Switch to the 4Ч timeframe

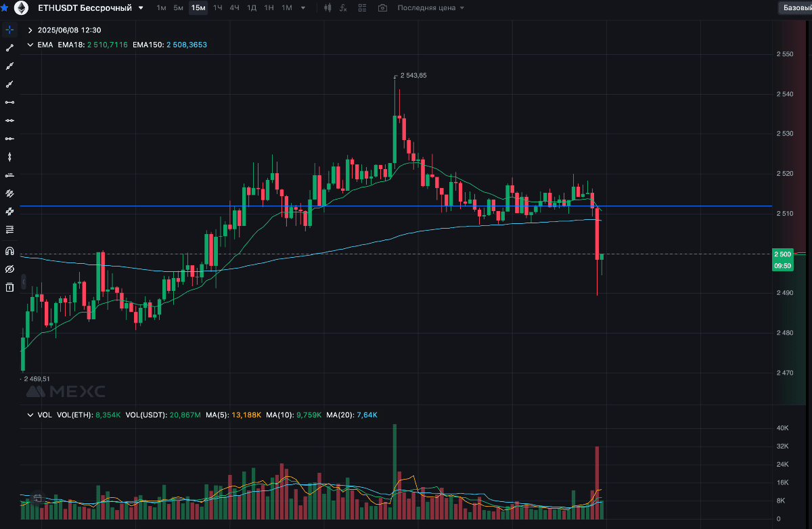[x=234, y=8]
